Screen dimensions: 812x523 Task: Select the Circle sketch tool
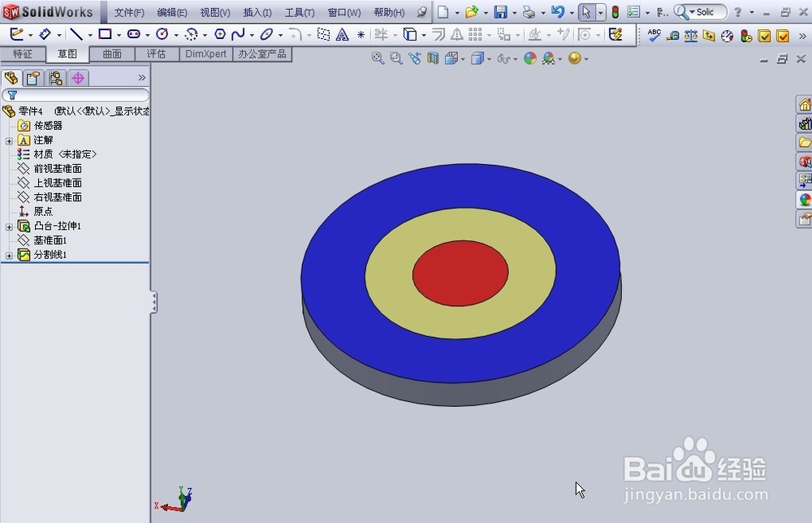162,34
